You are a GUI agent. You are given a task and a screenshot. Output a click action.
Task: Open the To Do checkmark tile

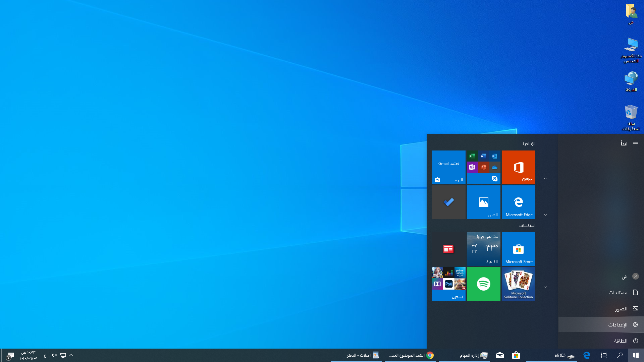click(x=448, y=202)
